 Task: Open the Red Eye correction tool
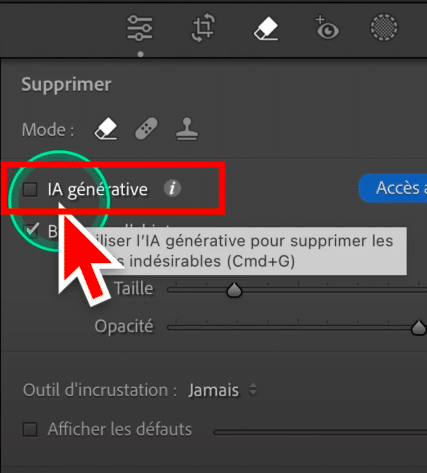[x=327, y=28]
